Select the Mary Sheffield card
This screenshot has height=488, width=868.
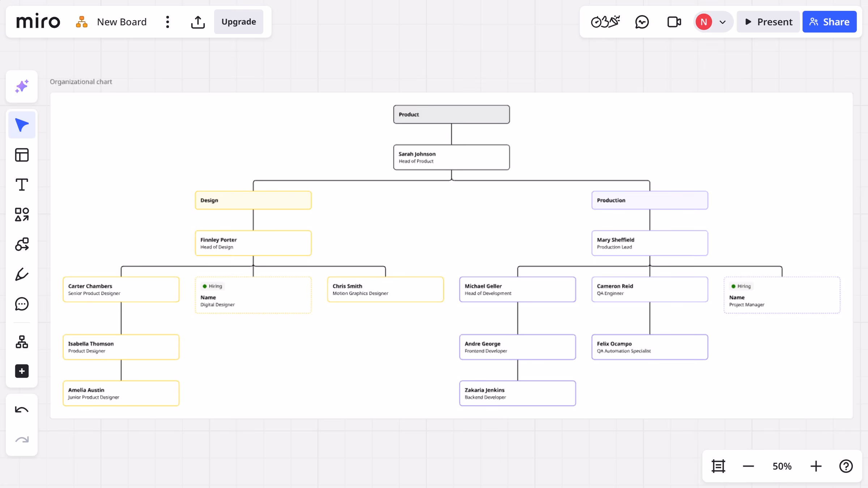click(x=650, y=243)
